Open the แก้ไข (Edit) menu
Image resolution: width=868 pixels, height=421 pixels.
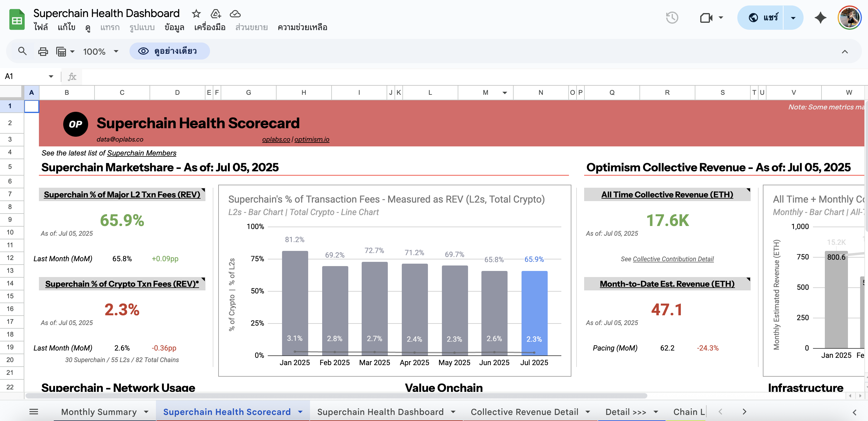66,27
